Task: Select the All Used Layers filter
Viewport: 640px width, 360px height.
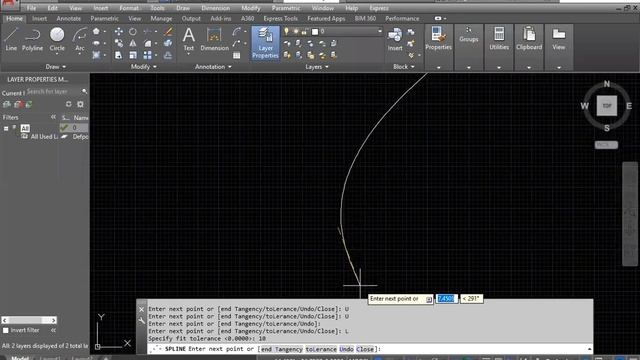Action: coord(40,137)
